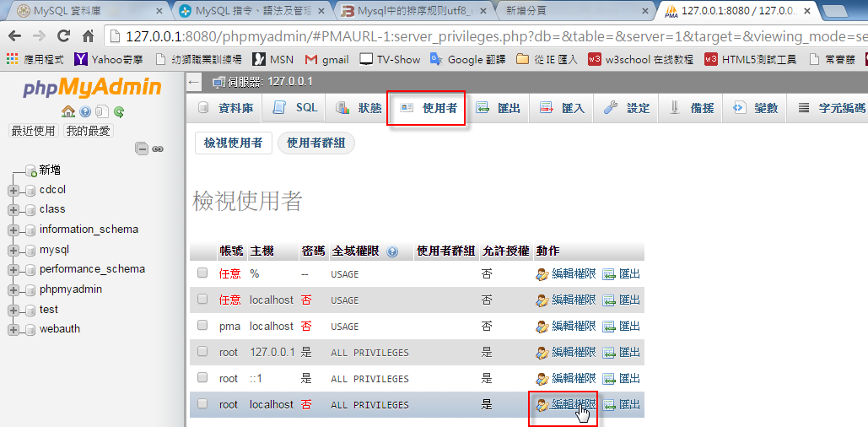The height and width of the screenshot is (427, 868).
Task: Click edit privileges icon for root ::1
Action: (542, 379)
